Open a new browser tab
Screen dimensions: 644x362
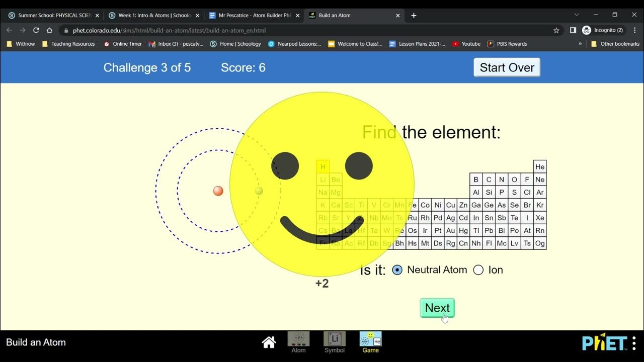414,16
